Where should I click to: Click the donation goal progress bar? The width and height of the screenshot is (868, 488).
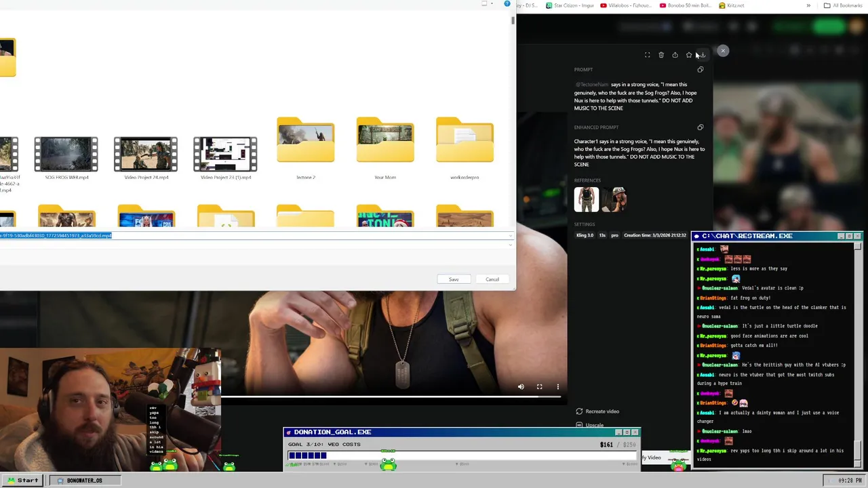click(461, 455)
